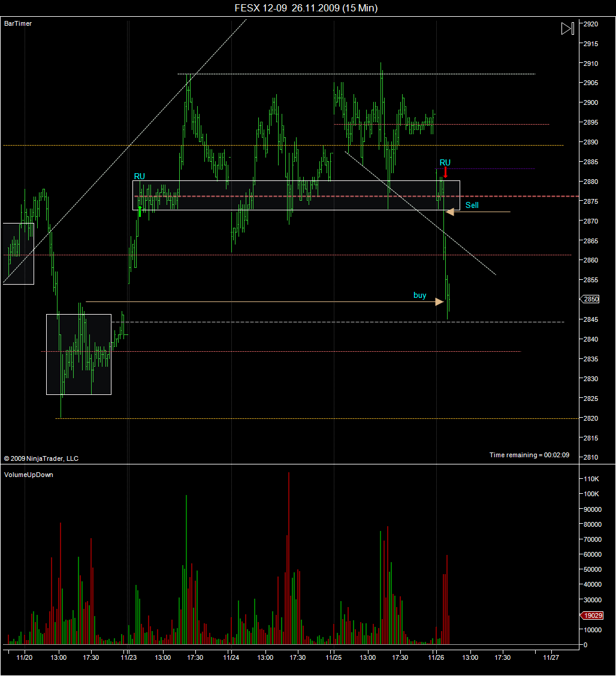
Task: Click the scroll-to-latest-bar arrow icon
Action: pyautogui.click(x=567, y=29)
